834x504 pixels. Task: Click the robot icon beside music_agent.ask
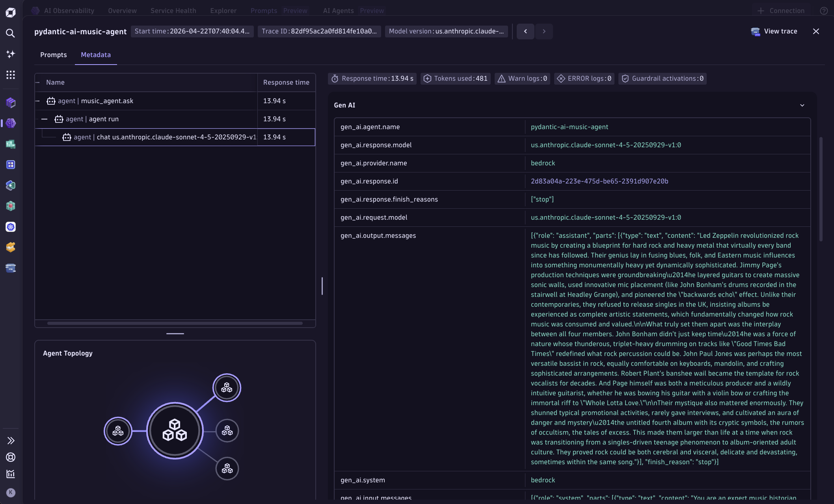point(51,101)
